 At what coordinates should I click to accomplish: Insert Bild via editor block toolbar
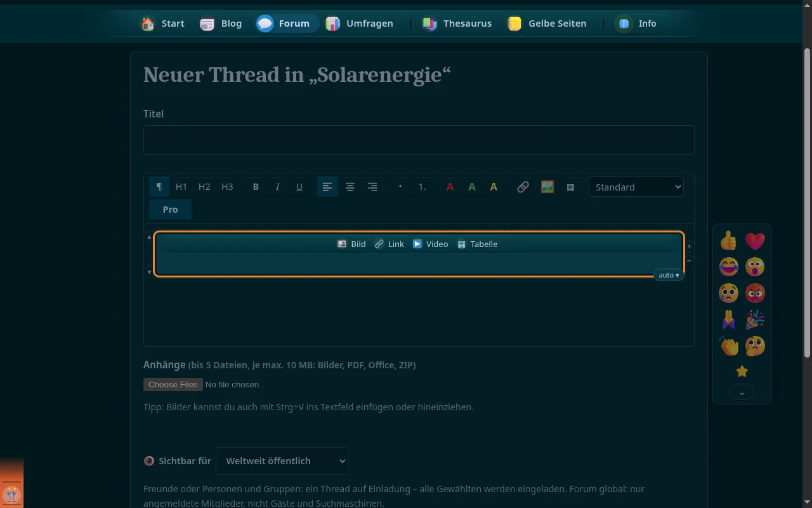click(351, 244)
